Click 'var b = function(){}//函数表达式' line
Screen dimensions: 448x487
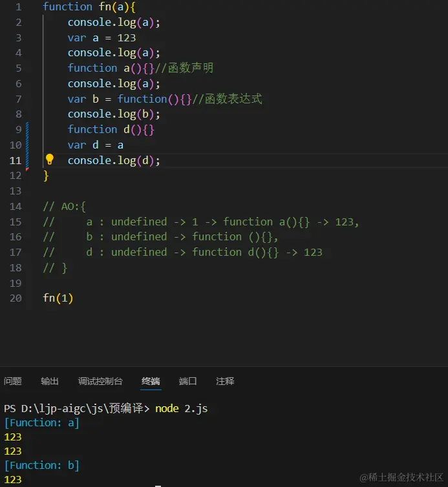pyautogui.click(x=165, y=99)
